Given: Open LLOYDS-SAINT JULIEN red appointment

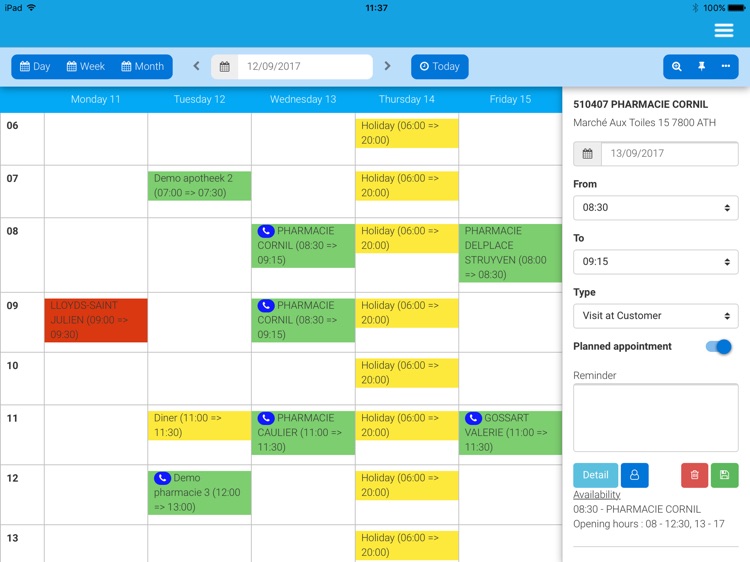Looking at the screenshot, I should coord(96,320).
